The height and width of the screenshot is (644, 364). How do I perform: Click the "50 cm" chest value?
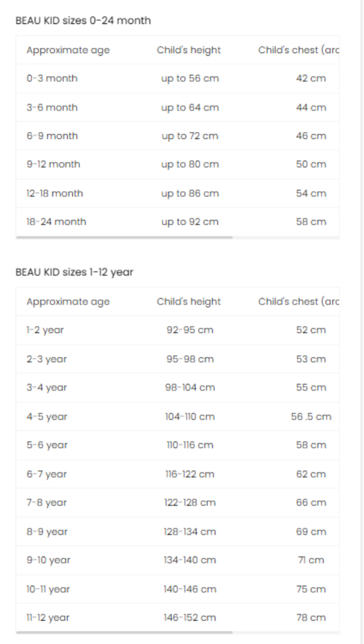311,164
